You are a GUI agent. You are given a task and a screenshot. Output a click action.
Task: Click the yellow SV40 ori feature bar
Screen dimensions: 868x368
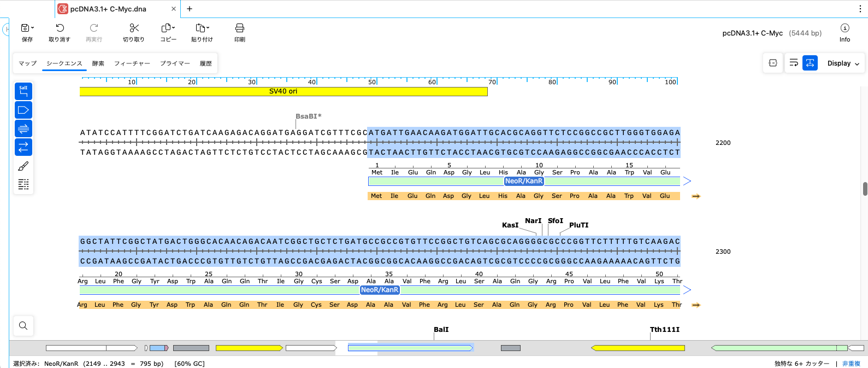(x=283, y=92)
